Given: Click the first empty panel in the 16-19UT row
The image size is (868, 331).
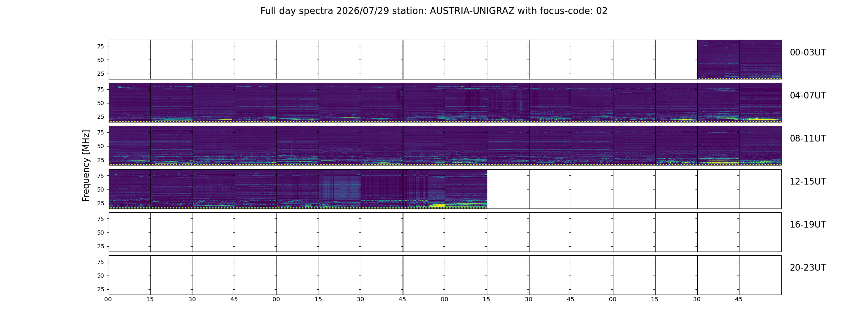Looking at the screenshot, I should click(x=130, y=232).
